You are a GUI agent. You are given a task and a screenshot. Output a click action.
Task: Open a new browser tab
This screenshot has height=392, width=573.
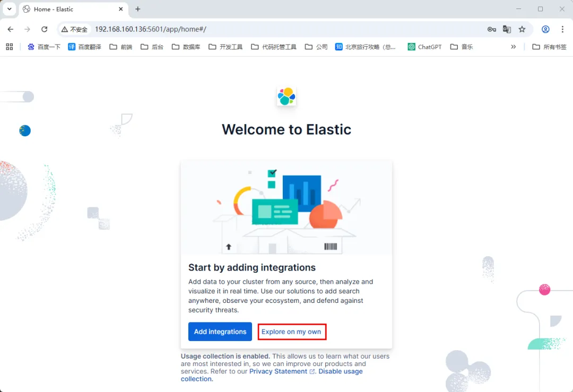tap(138, 9)
